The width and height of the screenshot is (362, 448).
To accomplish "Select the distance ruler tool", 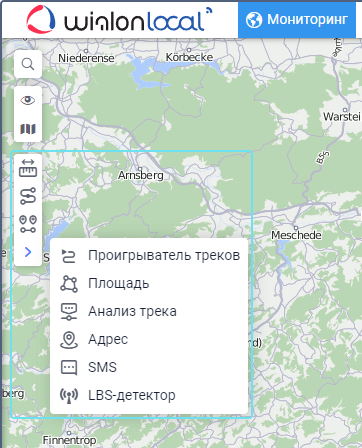I will [x=28, y=168].
